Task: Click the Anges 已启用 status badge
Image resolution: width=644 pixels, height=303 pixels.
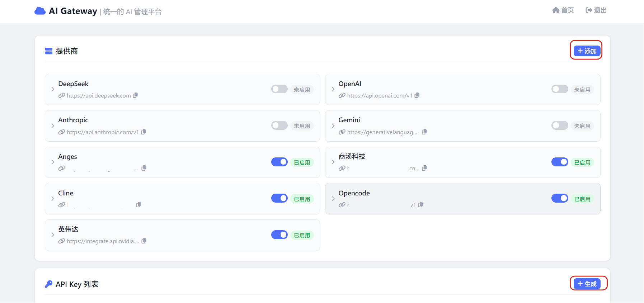Action: click(x=302, y=162)
